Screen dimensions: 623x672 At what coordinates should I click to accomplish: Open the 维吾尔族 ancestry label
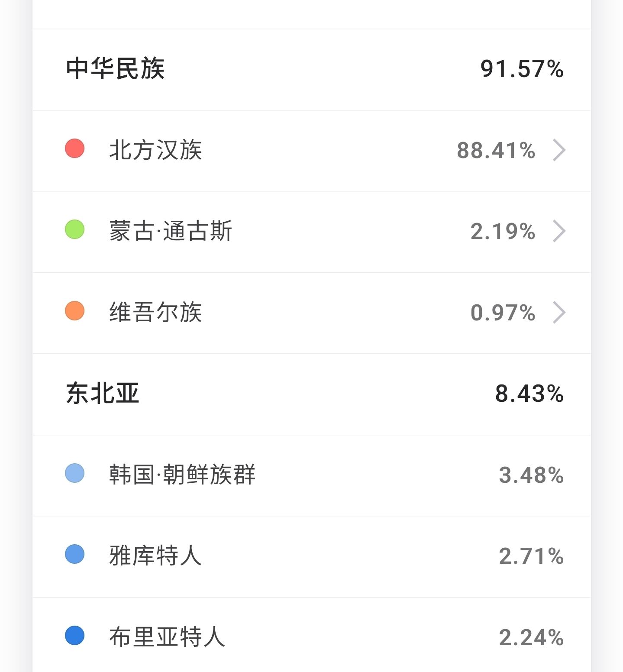click(155, 313)
